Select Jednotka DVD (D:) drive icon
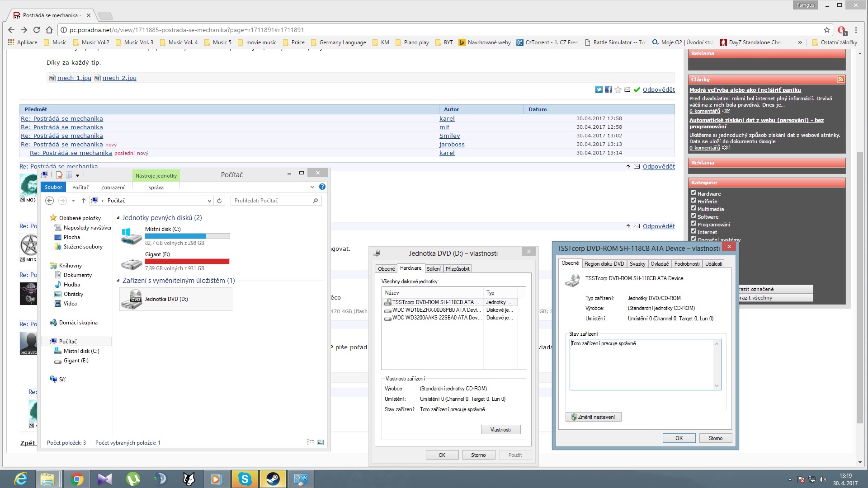 pos(131,299)
